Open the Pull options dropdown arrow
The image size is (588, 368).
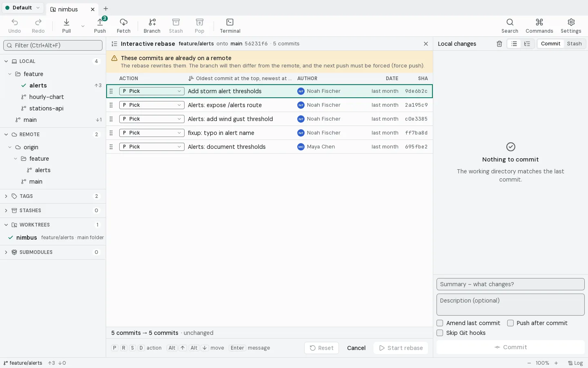[83, 26]
